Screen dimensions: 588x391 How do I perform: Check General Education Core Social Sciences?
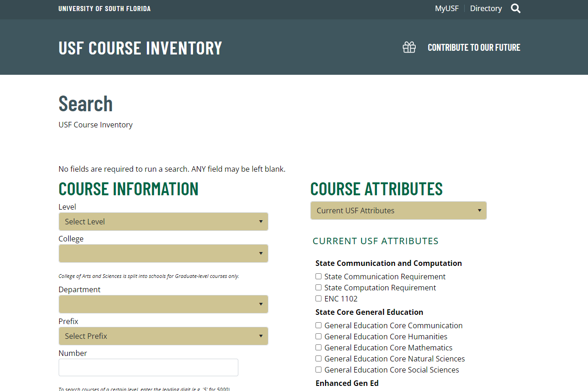pyautogui.click(x=318, y=370)
